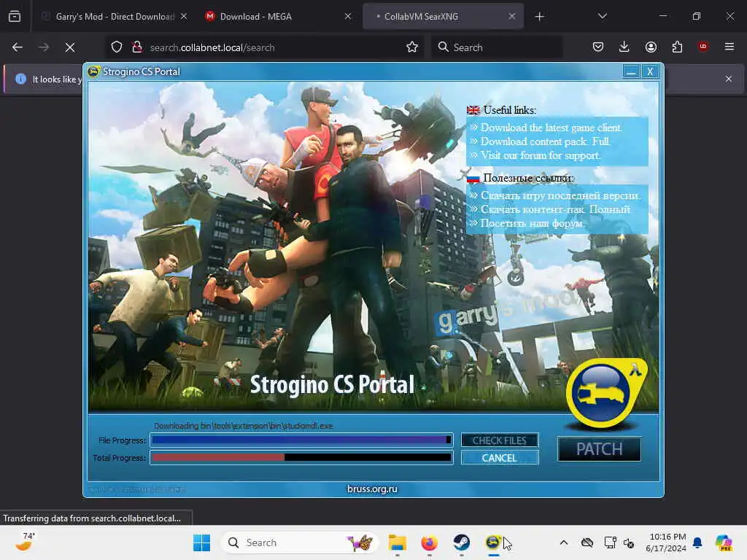Show hidden system tray icons chevron
Viewport: 747px width, 560px height.
pyautogui.click(x=564, y=542)
